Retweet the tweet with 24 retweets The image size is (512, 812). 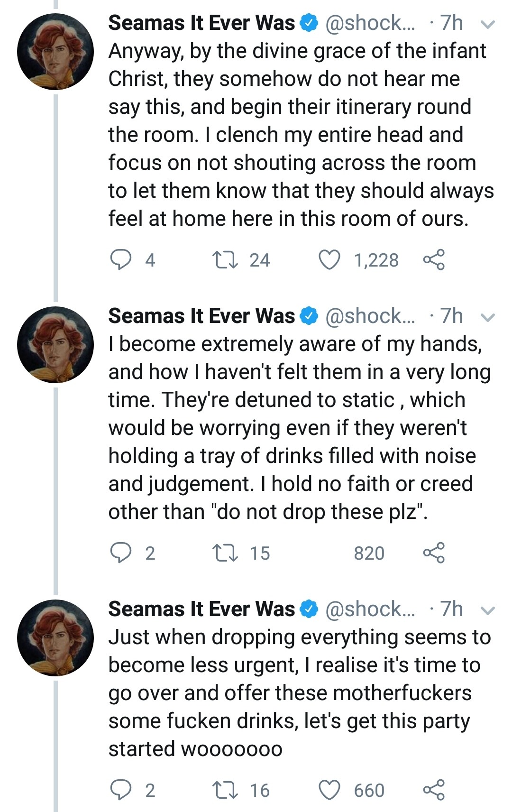225,260
